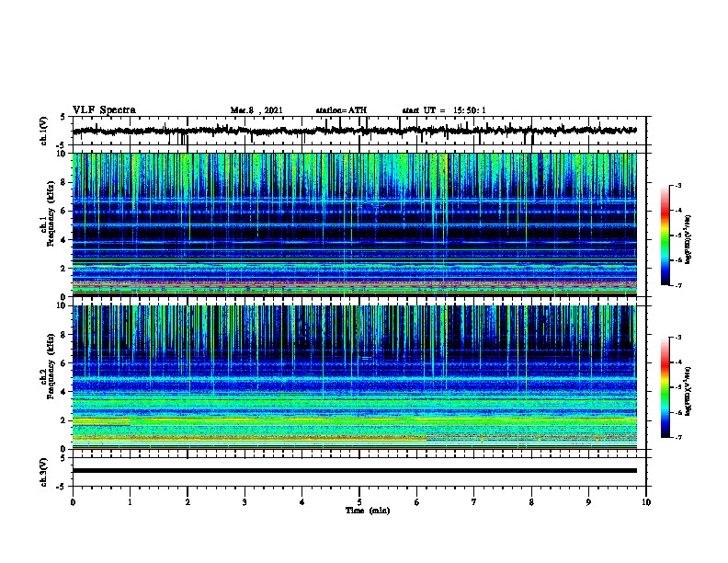Click the ch.1(V) waveform trace panel
Viewport: 728px width, 563px height.
[x=359, y=131]
